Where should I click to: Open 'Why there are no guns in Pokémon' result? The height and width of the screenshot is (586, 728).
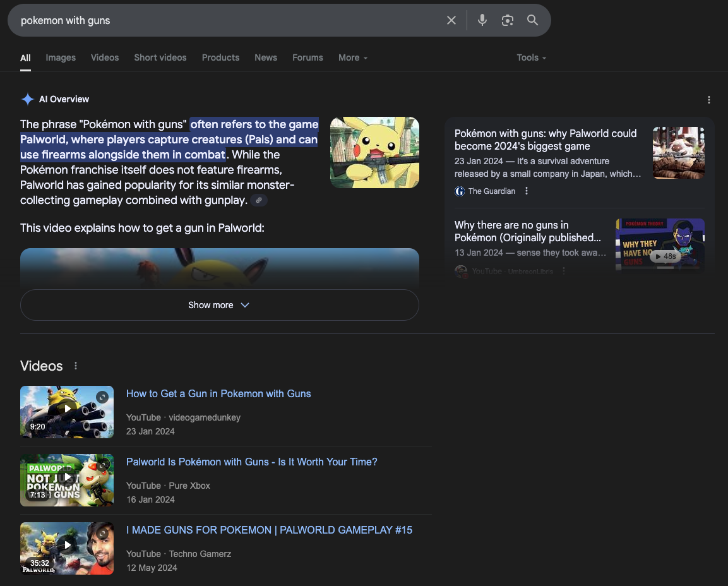(x=527, y=231)
